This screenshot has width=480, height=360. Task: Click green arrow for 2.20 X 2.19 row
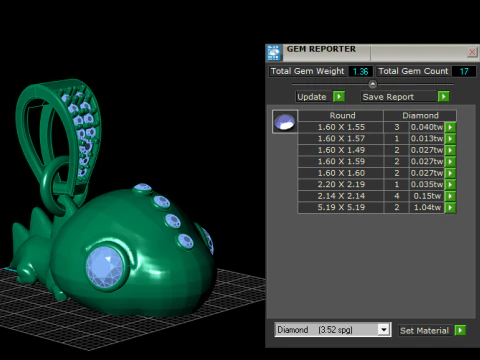(450, 184)
